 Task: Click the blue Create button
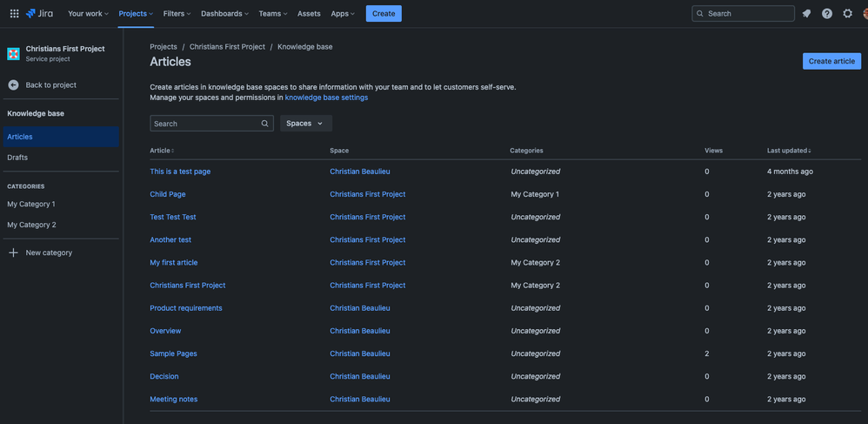pos(384,13)
